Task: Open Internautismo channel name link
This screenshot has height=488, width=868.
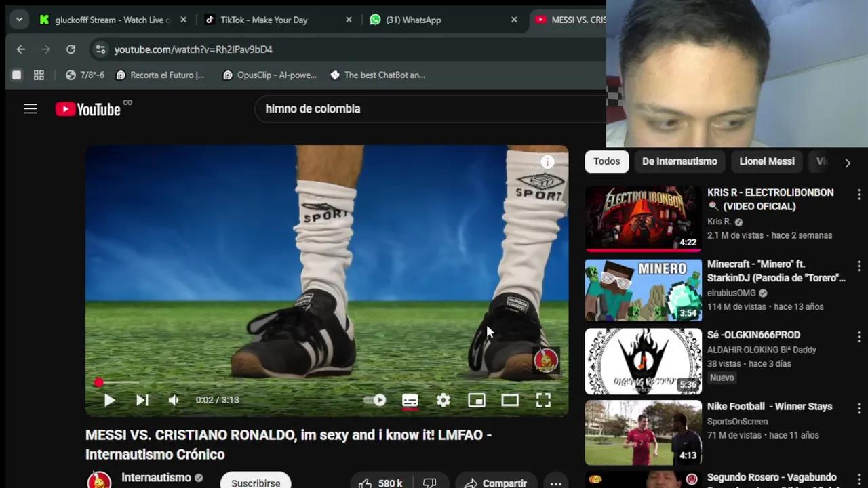Action: 156,478
